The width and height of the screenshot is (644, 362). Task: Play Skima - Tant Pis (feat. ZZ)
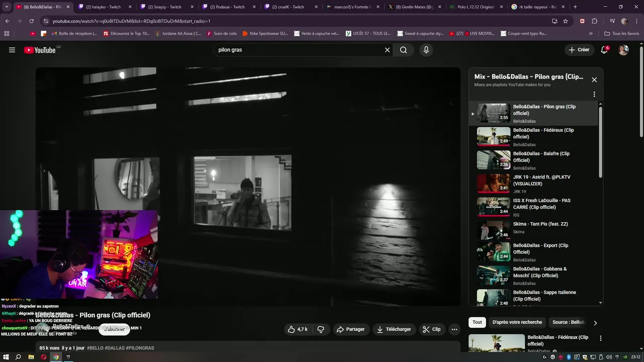[535, 231]
